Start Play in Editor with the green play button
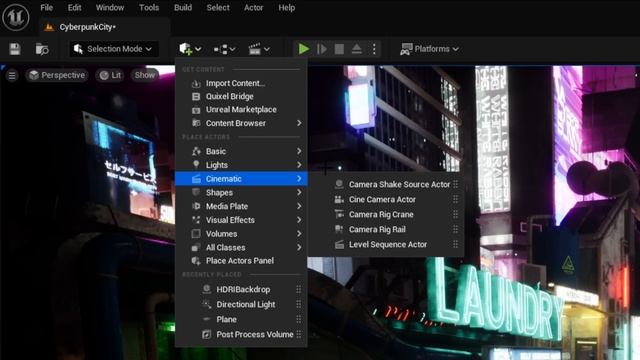The width and height of the screenshot is (640, 360). coord(303,49)
